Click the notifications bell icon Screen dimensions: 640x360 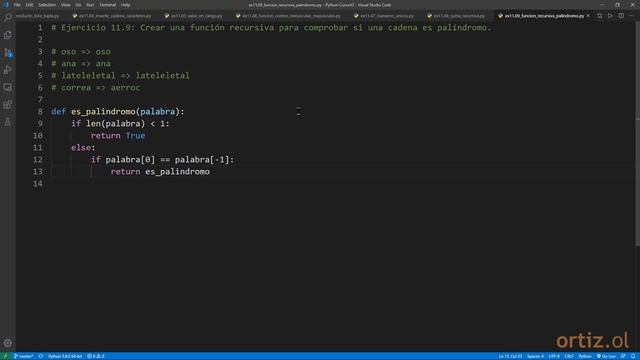(633, 356)
